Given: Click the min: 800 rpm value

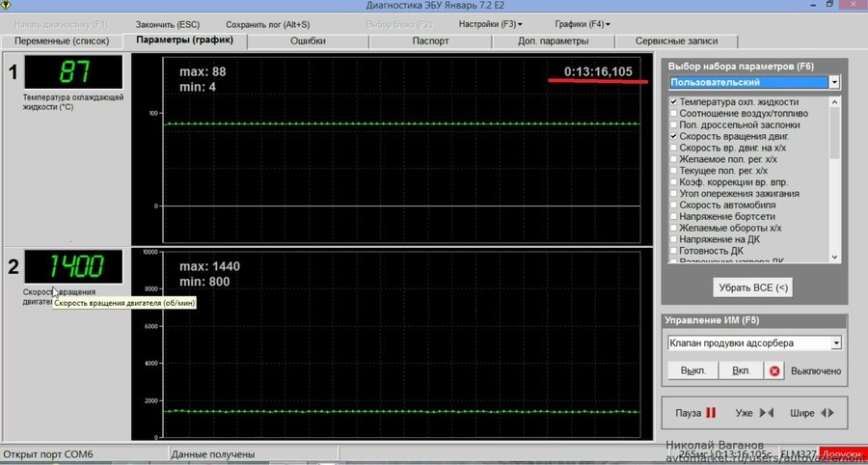Looking at the screenshot, I should pyautogui.click(x=204, y=282).
